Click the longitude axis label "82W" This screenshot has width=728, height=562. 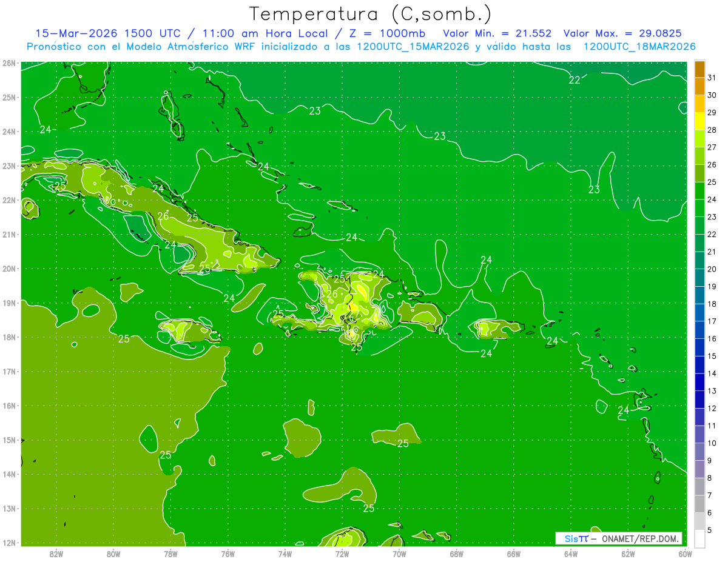pos(56,554)
